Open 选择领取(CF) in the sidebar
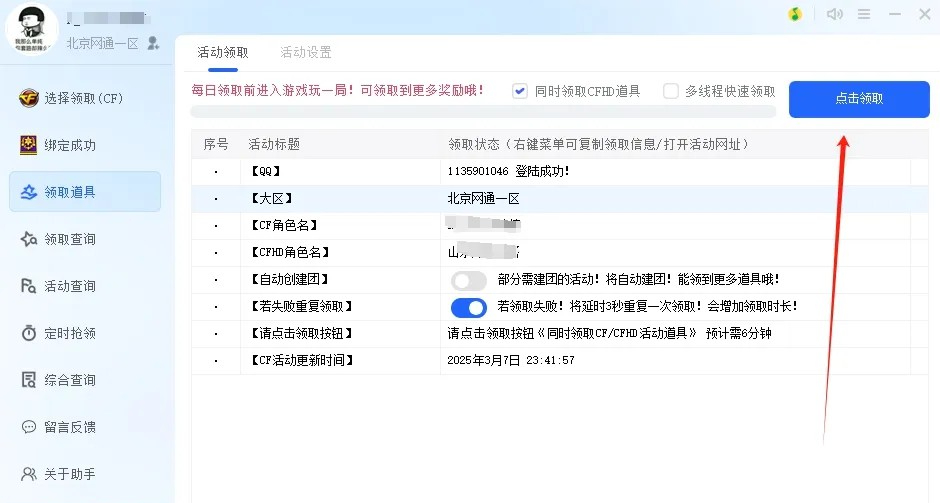940x503 pixels. tap(85, 98)
